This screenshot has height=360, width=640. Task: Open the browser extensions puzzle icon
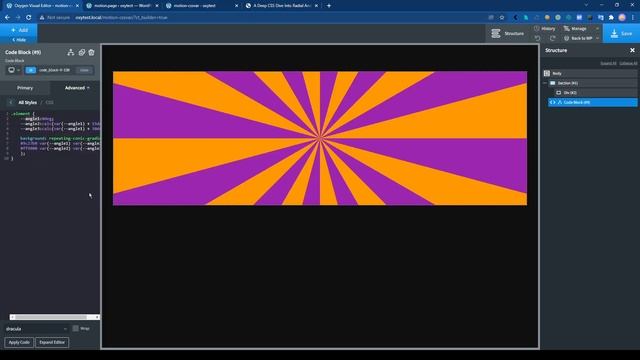coord(611,18)
